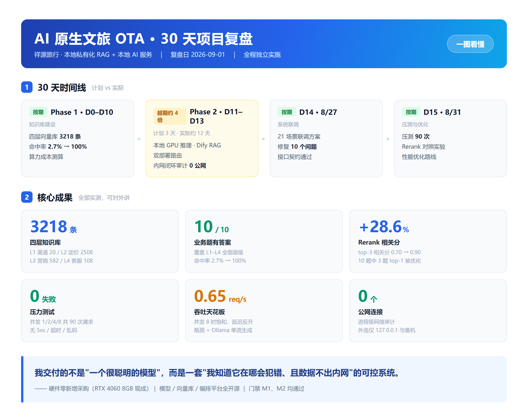
Task: Click the 0 失败 压力测试 card
Action: pos(100,310)
